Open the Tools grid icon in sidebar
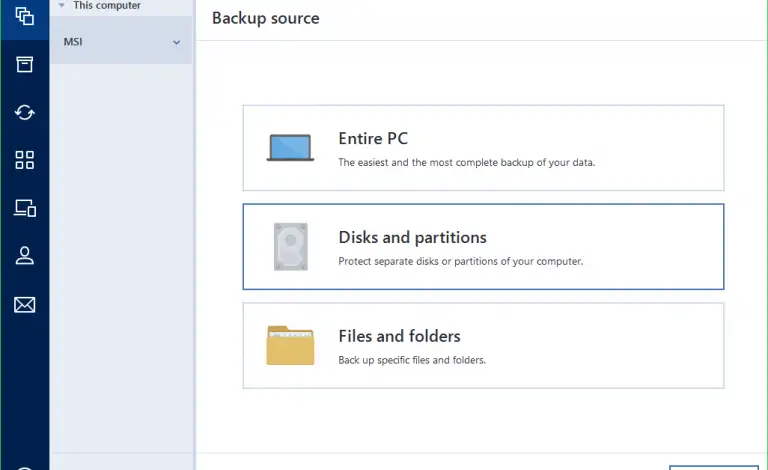 coord(24,160)
